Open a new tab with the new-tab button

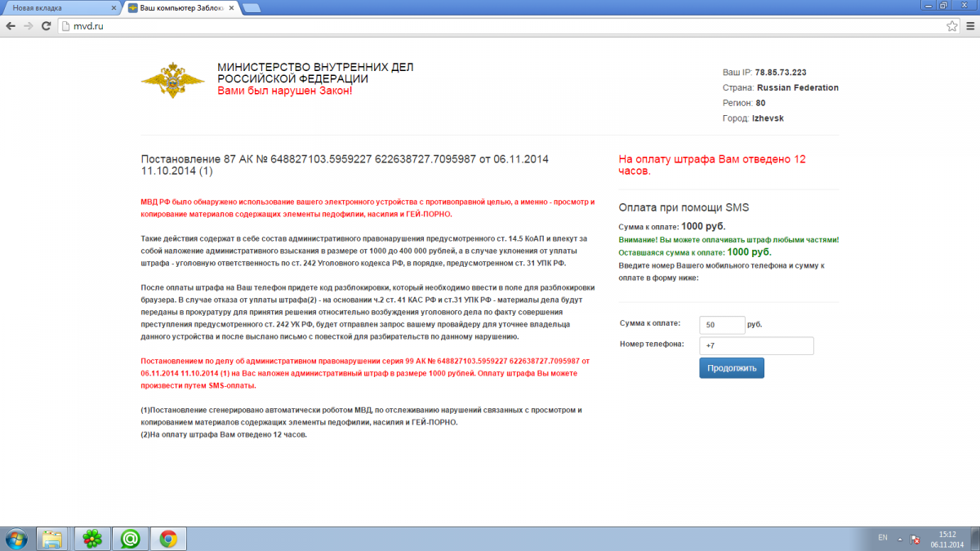252,8
